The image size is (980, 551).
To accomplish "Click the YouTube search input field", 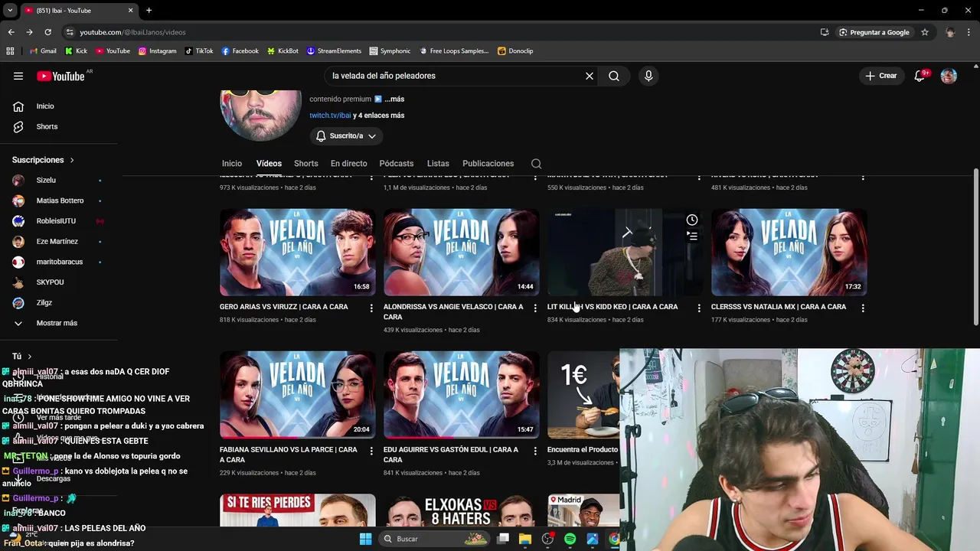I will (456, 76).
